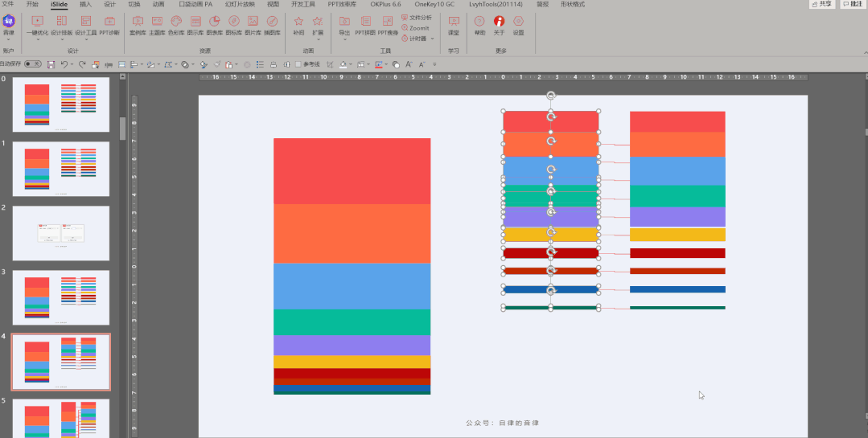Open the 图示库 diagram library
Screen dimensions: 868x438
[x=195, y=25]
